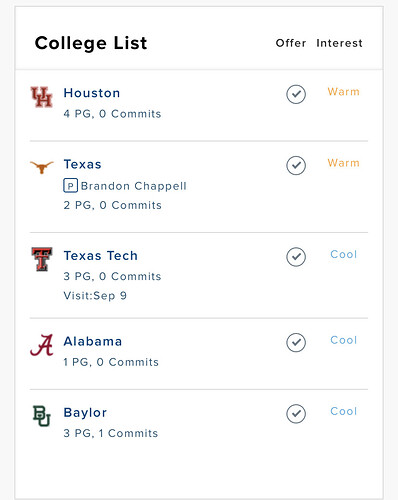Toggle the Texas offer checkmark
The width and height of the screenshot is (398, 500).
[x=296, y=165]
